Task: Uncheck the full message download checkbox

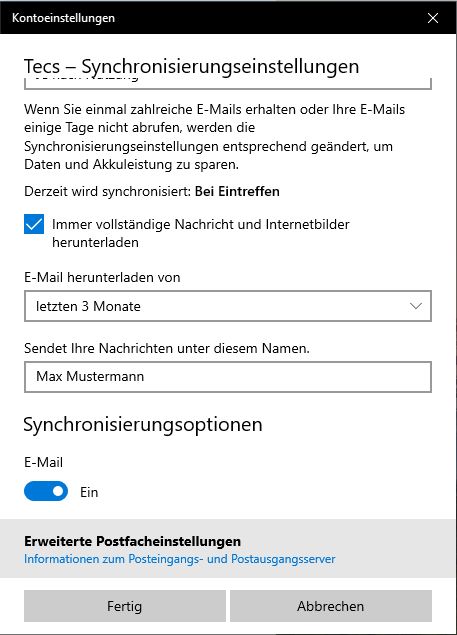Action: click(34, 224)
